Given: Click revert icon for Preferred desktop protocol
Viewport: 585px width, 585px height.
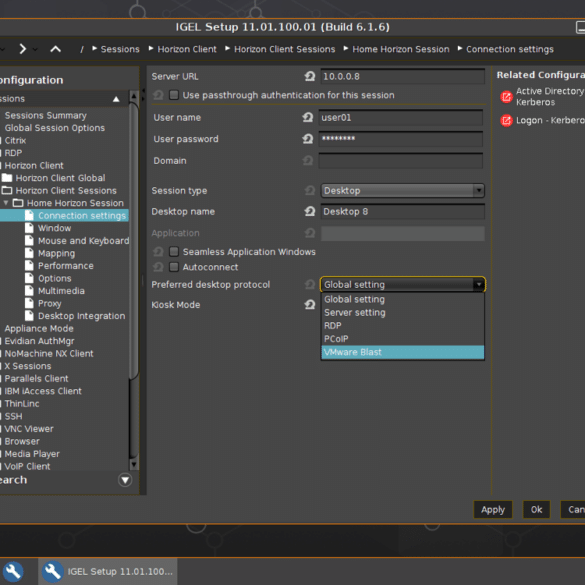Looking at the screenshot, I should [310, 285].
